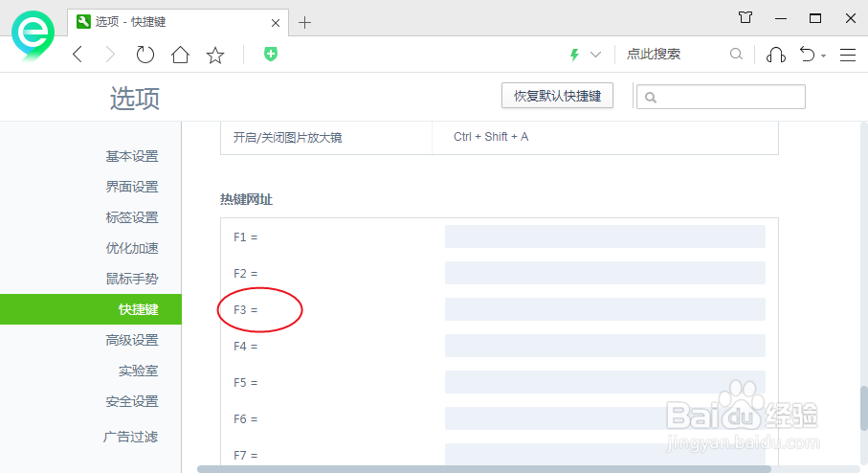Focus the options search field
This screenshot has width=868, height=473.
tap(721, 97)
